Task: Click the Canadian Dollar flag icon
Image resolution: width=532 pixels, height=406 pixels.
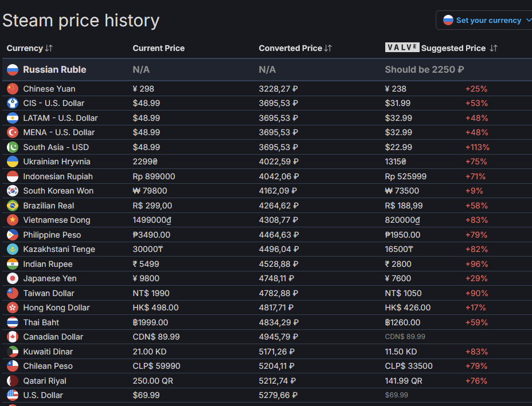Action: point(13,337)
